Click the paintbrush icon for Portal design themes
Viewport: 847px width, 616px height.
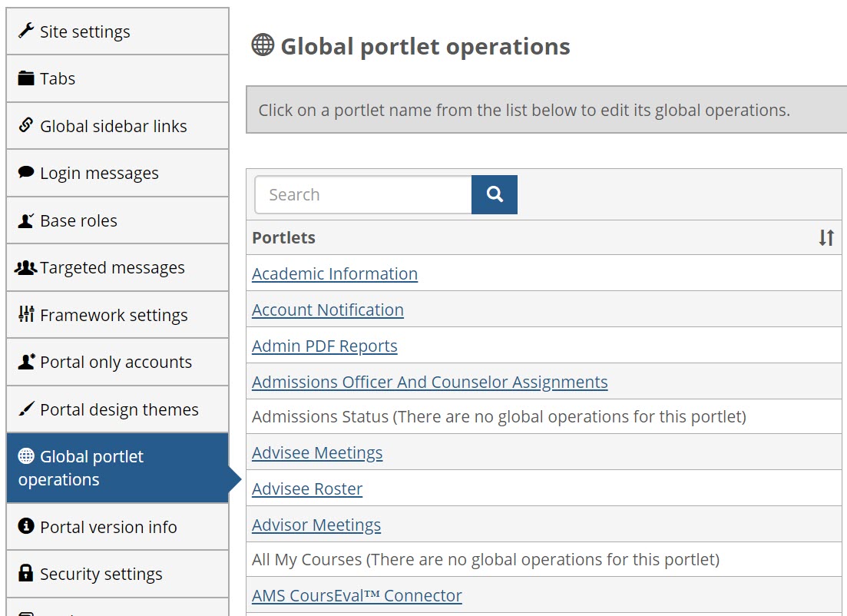pos(26,409)
